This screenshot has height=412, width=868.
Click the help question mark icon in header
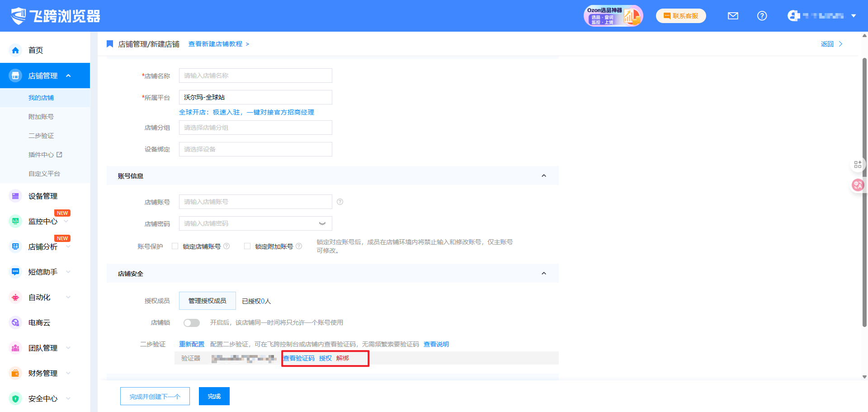click(x=762, y=16)
